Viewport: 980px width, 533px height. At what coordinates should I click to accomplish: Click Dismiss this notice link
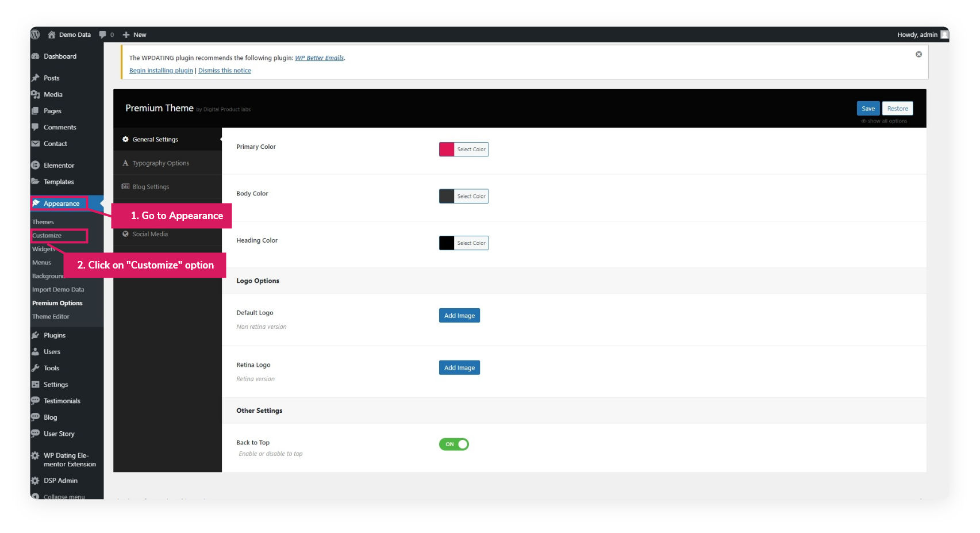coord(225,71)
